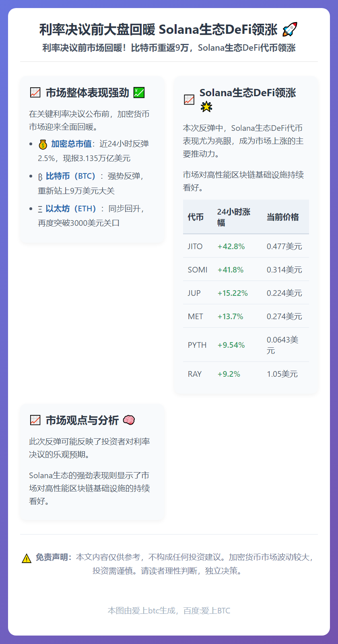The image size is (338, 644).
Task: Click the 比特币（BTC）highlighted label
Action: [70, 176]
